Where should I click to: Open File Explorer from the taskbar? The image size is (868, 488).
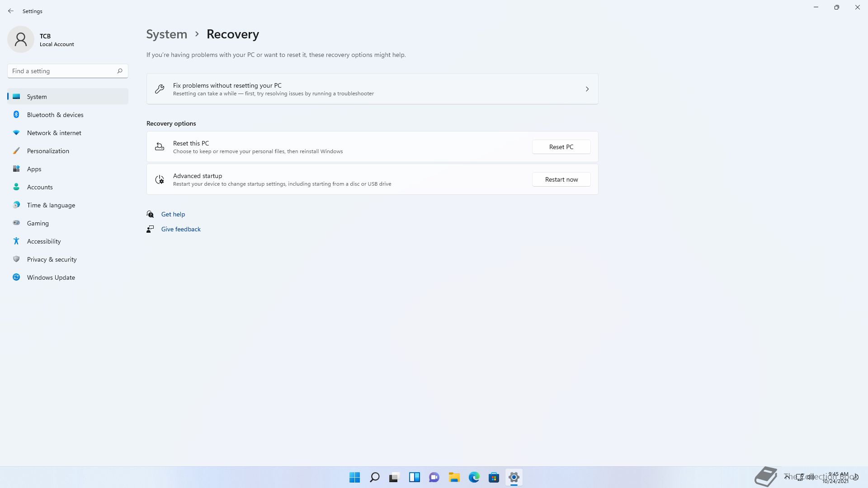454,477
